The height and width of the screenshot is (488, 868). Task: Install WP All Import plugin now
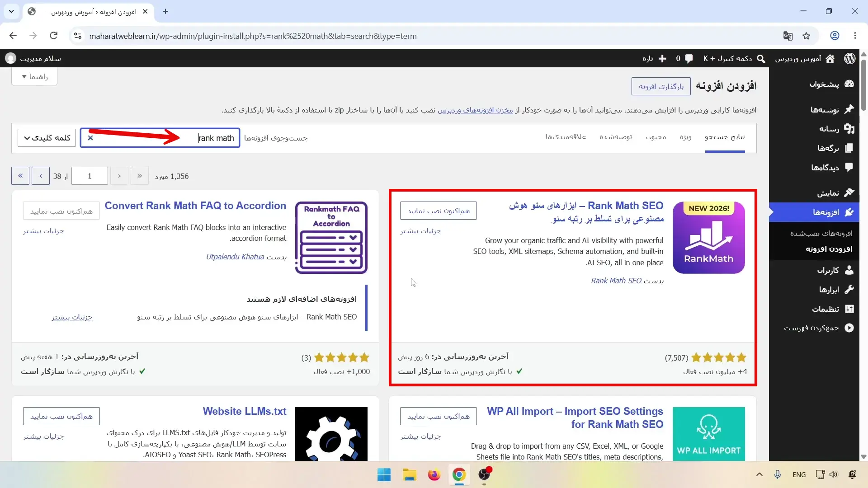click(439, 416)
